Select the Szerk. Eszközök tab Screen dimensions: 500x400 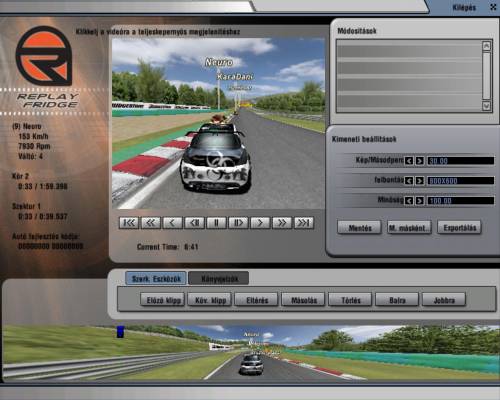156,279
